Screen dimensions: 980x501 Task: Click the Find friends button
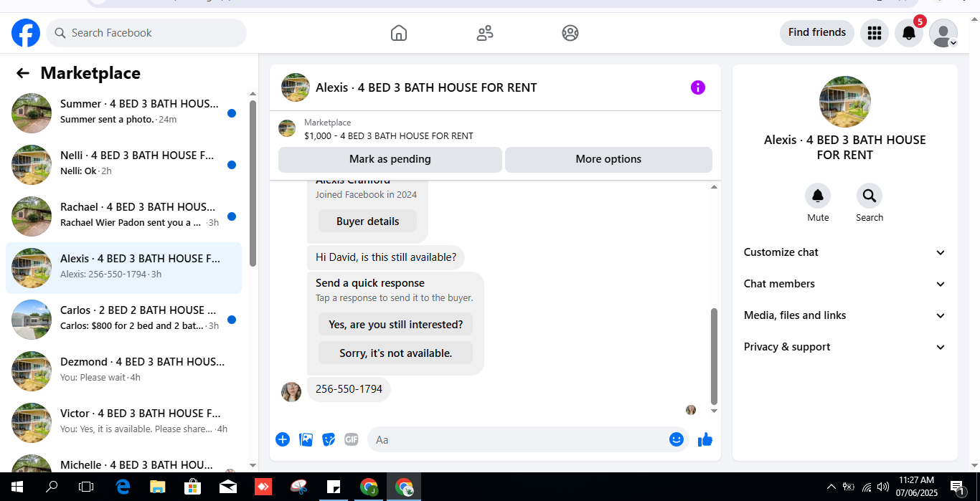pos(817,32)
